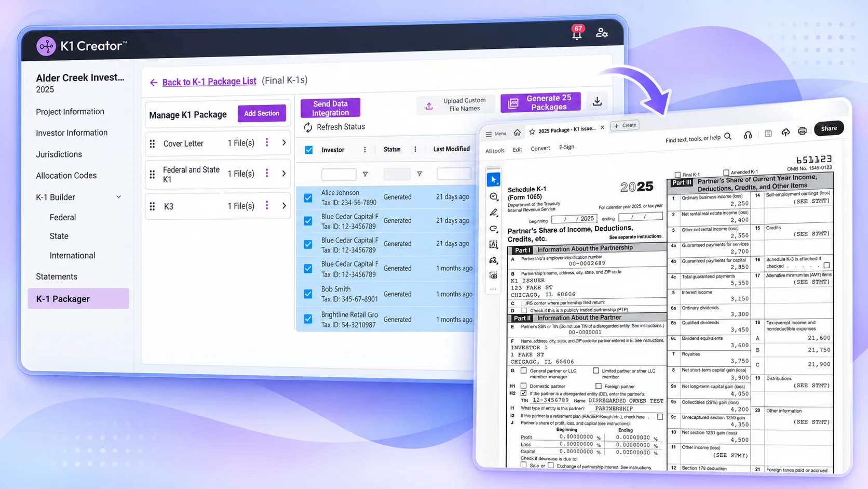Select K-1 Packager in the sidebar
The height and width of the screenshot is (489, 868).
pyautogui.click(x=78, y=299)
